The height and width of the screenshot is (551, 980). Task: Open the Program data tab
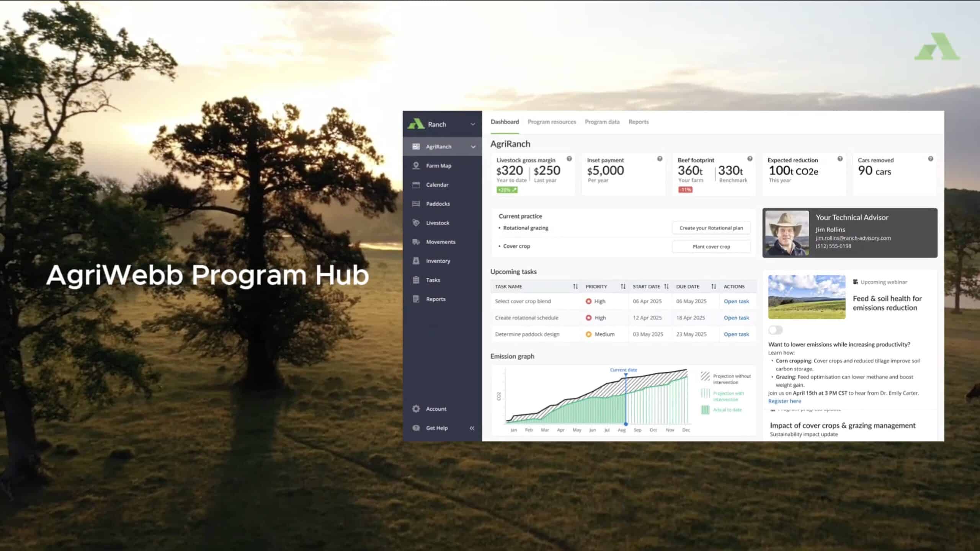tap(602, 122)
